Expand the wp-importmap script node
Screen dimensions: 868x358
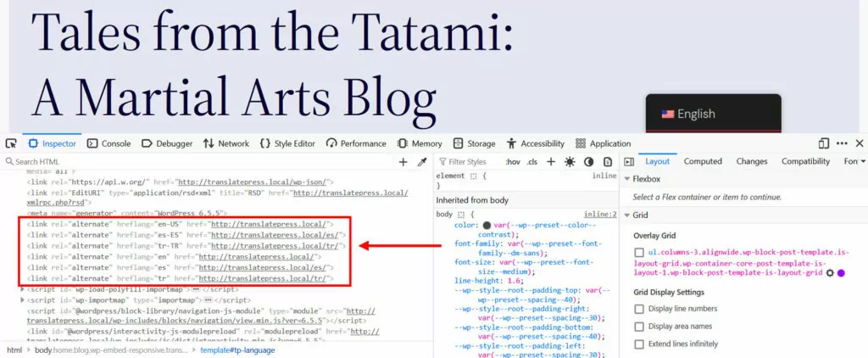(22, 299)
